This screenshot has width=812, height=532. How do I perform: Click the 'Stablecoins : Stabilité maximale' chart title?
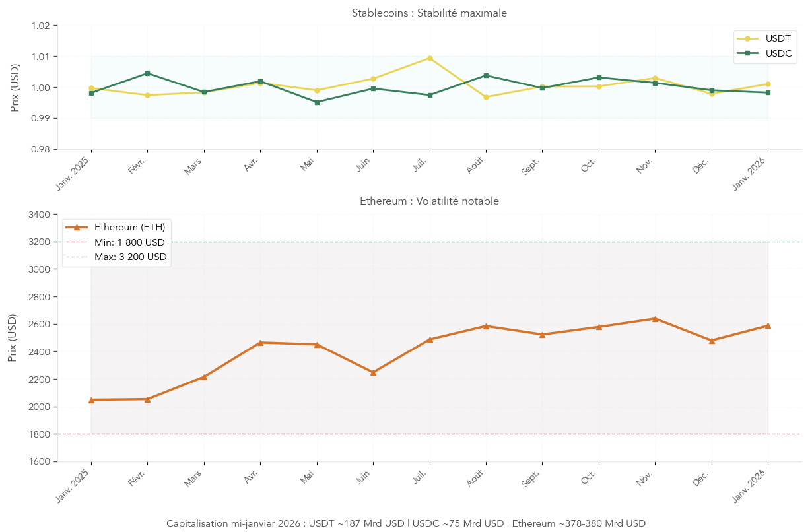tap(429, 13)
